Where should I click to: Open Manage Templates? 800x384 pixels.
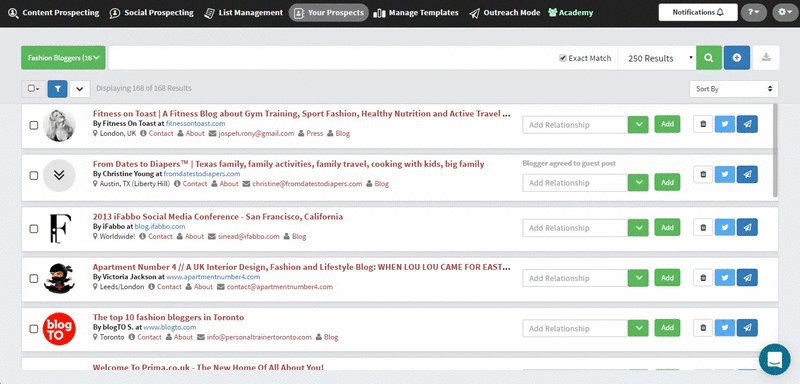(416, 13)
